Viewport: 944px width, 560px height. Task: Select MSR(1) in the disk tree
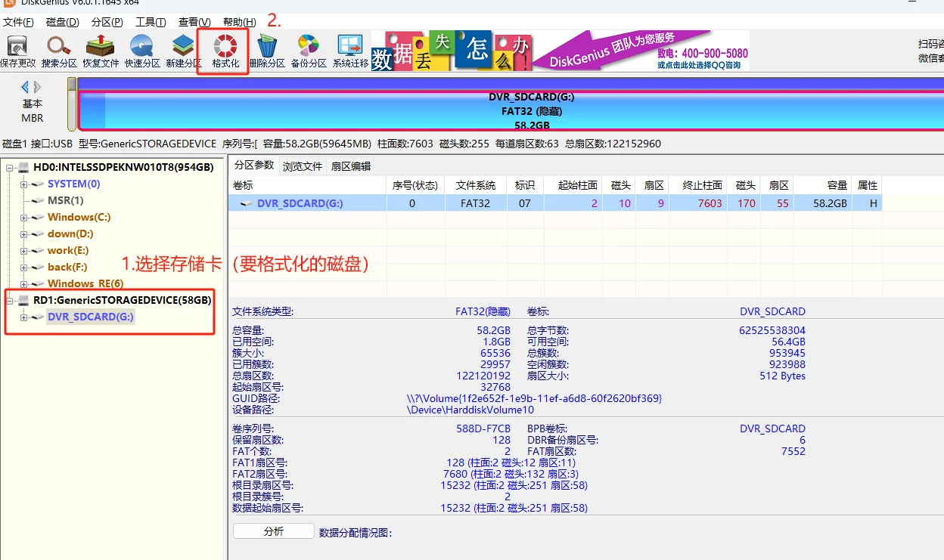pos(66,200)
